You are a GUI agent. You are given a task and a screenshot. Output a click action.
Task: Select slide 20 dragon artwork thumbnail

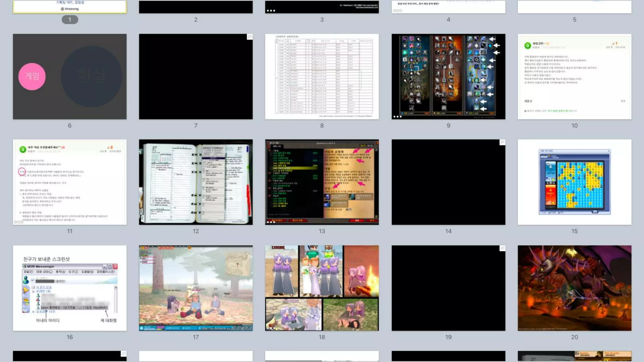tap(574, 288)
